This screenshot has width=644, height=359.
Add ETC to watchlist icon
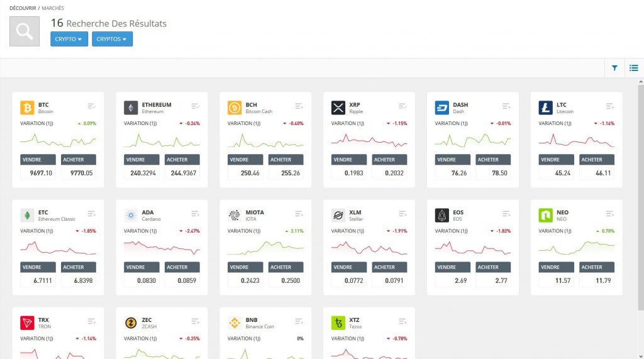pos(92,214)
